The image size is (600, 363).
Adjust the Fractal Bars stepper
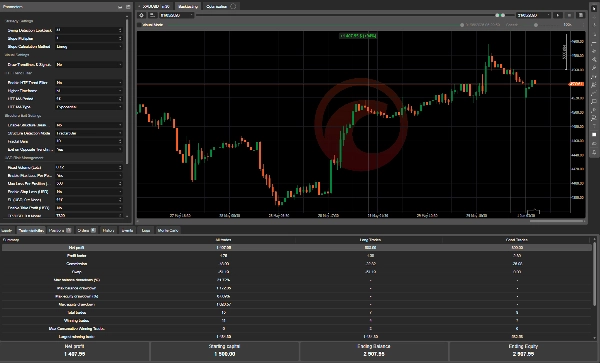[x=120, y=141]
